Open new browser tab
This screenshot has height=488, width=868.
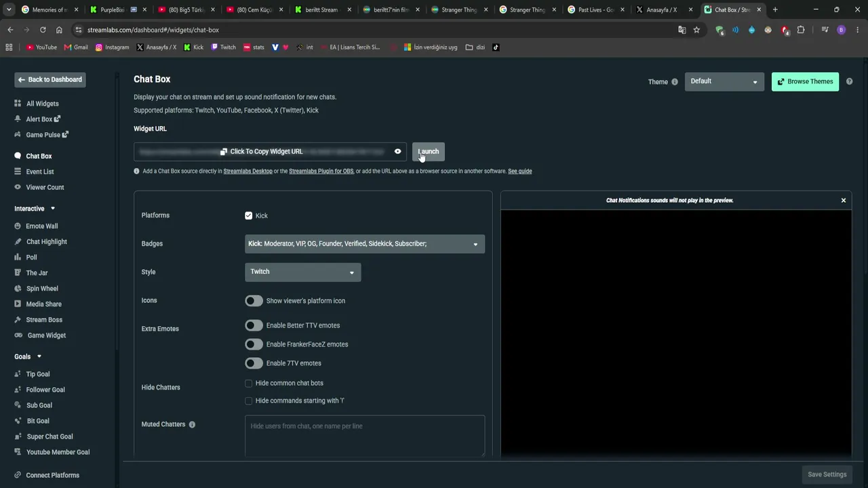[775, 9]
